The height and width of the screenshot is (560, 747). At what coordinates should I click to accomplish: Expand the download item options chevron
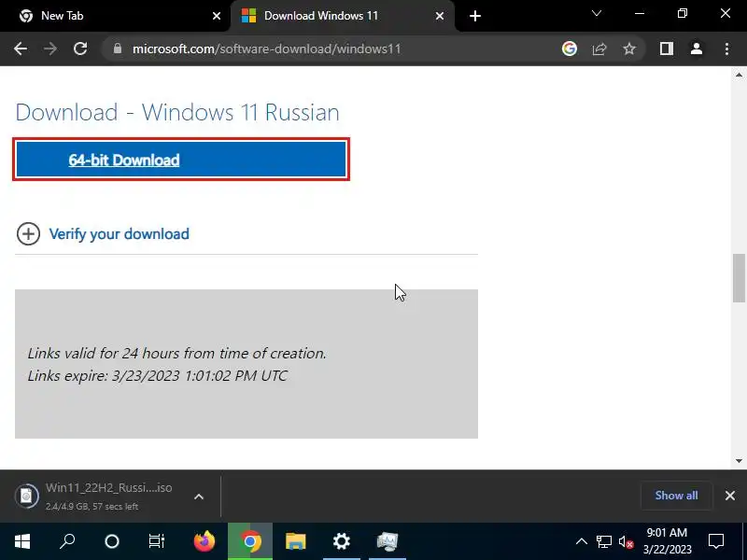[x=199, y=497]
